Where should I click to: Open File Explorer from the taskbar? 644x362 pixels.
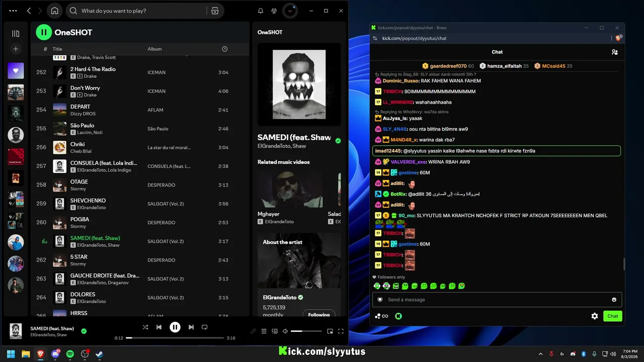click(x=26, y=354)
